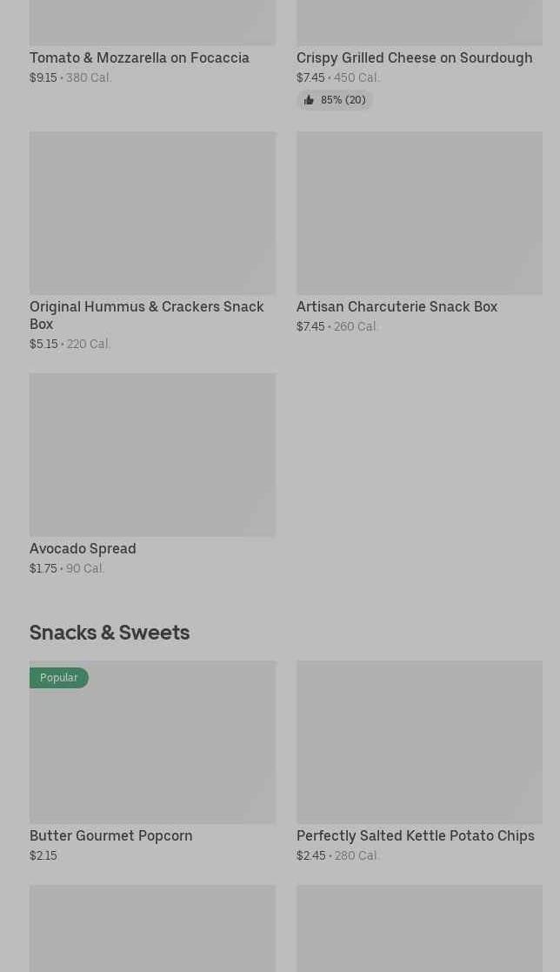Viewport: 560px width, 972px height.
Task: Open the Avocado Spread item title
Action: [83, 549]
